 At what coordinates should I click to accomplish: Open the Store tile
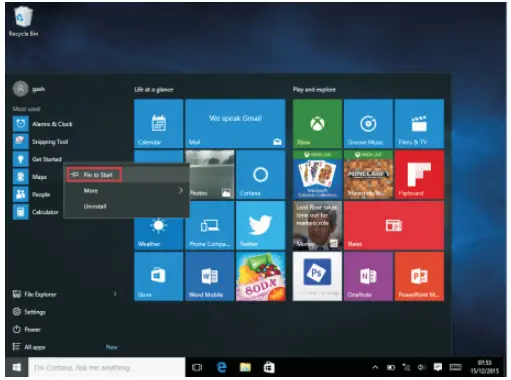(x=159, y=276)
